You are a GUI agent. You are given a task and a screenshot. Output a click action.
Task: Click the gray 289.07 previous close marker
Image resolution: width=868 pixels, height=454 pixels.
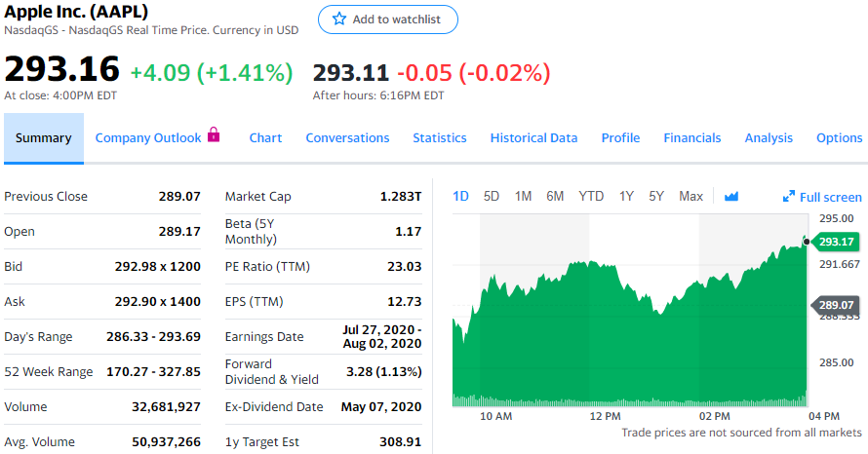(835, 305)
